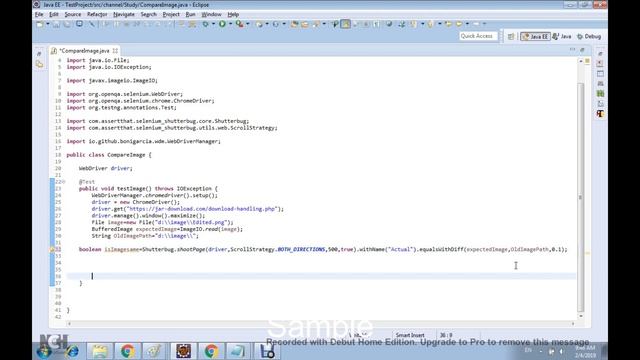Image resolution: width=640 pixels, height=360 pixels.
Task: Open the Debug configurations dropdown arrow
Action: [213, 24]
